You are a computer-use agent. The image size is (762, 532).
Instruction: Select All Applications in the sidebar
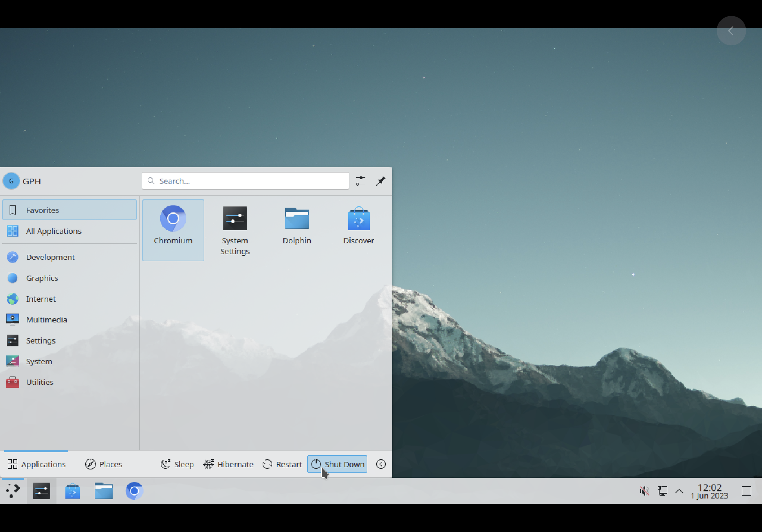coord(53,231)
